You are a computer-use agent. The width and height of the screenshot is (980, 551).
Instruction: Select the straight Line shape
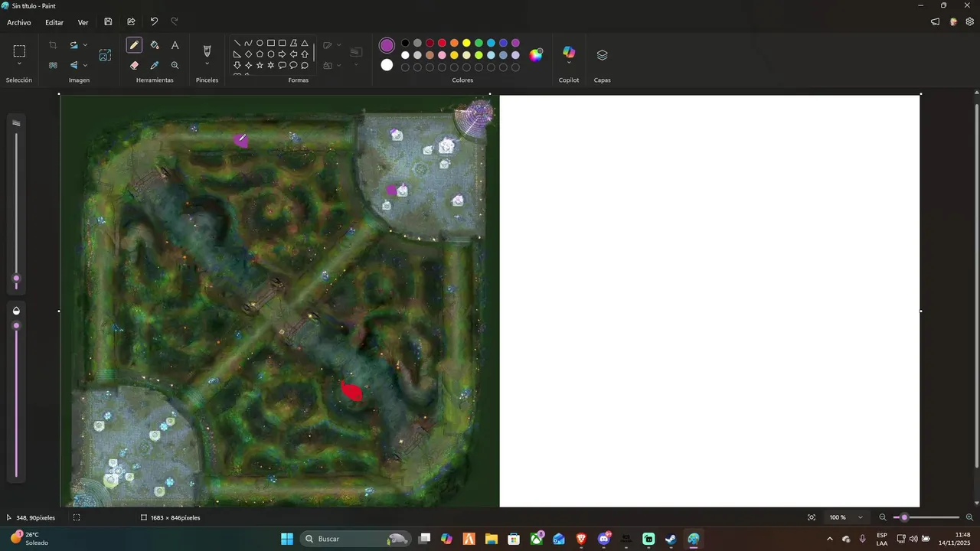237,43
